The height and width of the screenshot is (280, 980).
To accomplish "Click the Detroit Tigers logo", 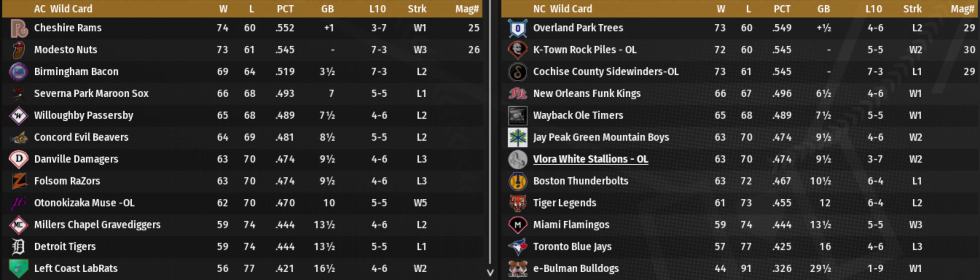I will coord(19,246).
